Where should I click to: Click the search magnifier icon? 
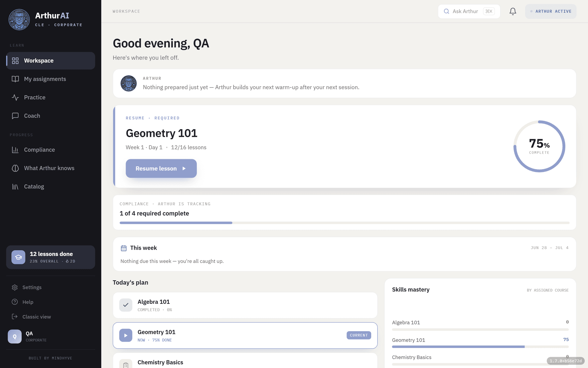[446, 11]
